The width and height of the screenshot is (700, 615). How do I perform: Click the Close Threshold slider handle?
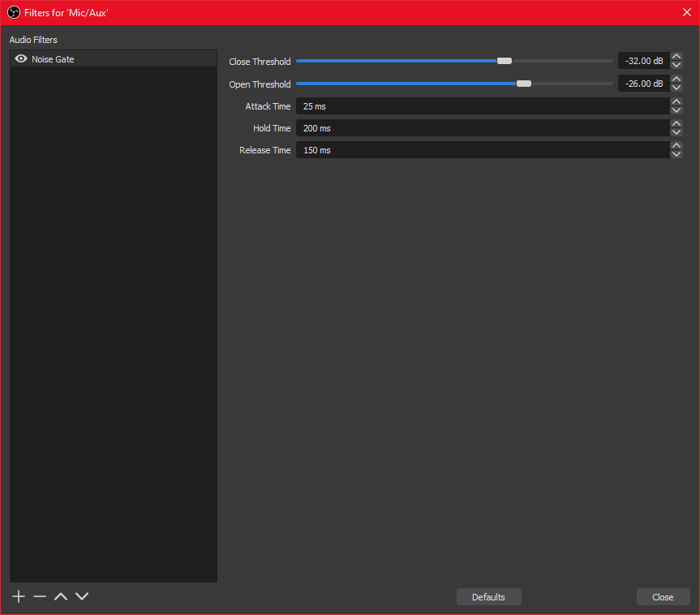505,61
